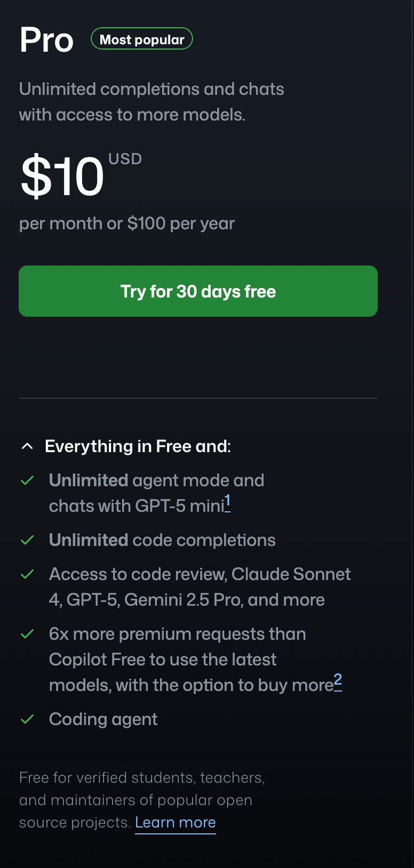Image resolution: width=414 pixels, height=868 pixels.
Task: Click checkmark beside 6x more premium requests
Action: pyautogui.click(x=27, y=634)
